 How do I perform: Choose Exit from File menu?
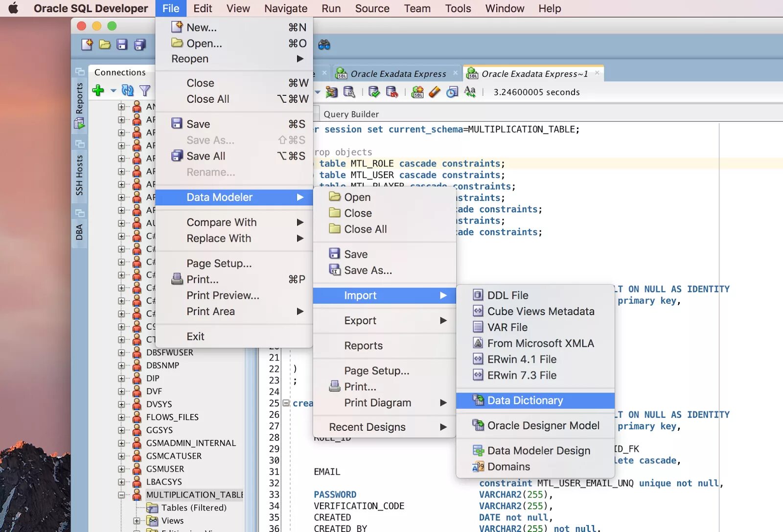coord(234,337)
